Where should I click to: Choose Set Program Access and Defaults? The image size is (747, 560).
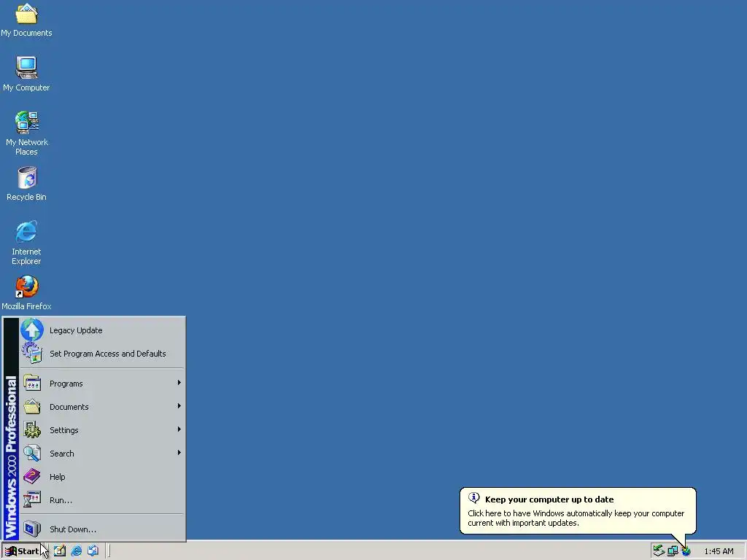click(102, 354)
